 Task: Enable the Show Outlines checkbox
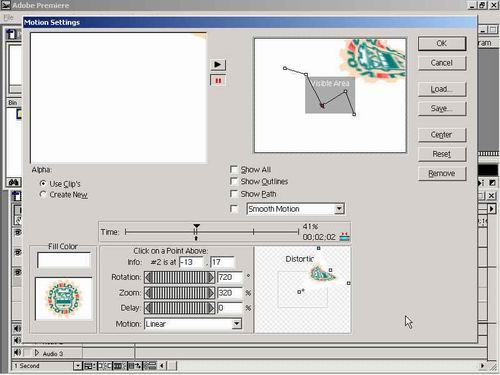pos(234,181)
